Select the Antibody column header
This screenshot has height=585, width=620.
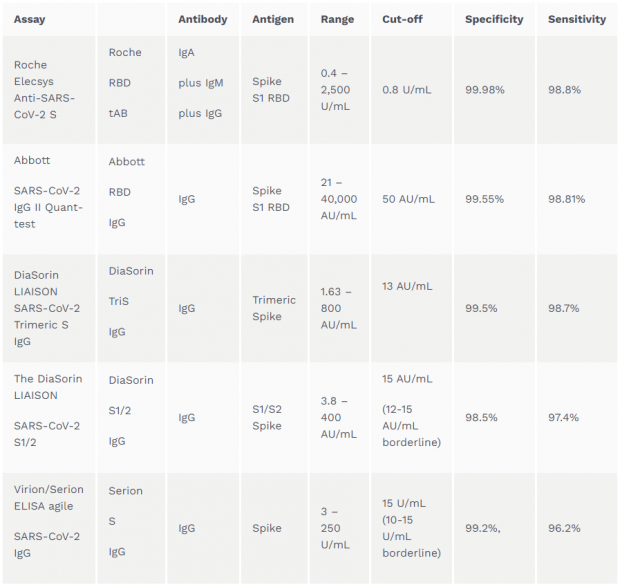(x=202, y=19)
